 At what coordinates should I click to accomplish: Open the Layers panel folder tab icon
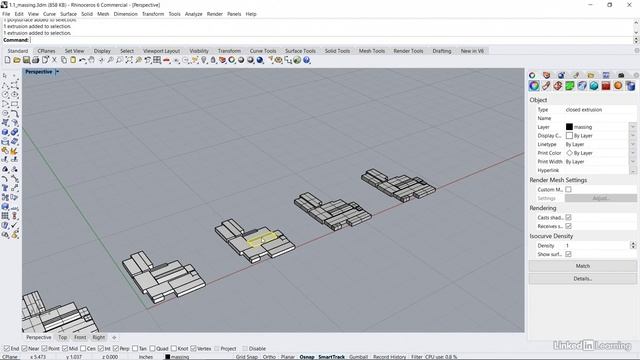click(x=591, y=75)
